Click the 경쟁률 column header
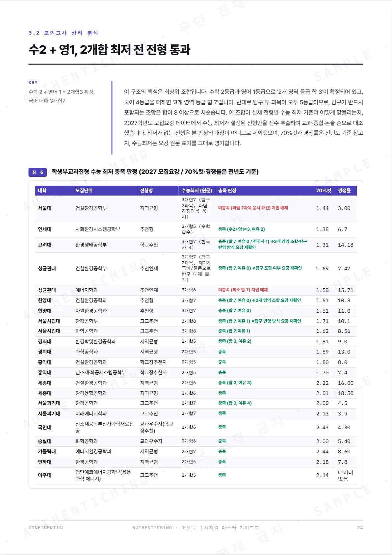This screenshot has width=392, height=555. click(x=344, y=191)
